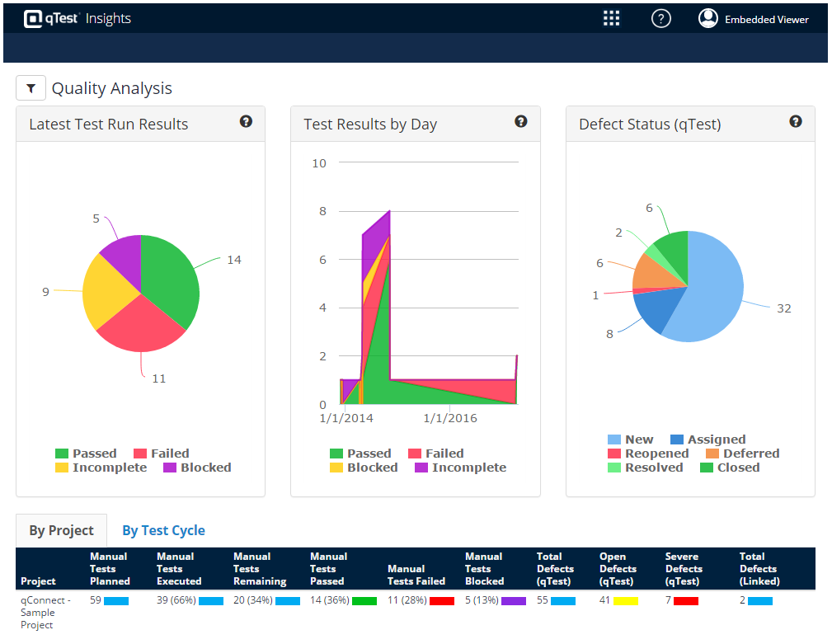The height and width of the screenshot is (644, 832).
Task: Toggle the New legend in Defect Status
Action: pyautogui.click(x=630, y=440)
